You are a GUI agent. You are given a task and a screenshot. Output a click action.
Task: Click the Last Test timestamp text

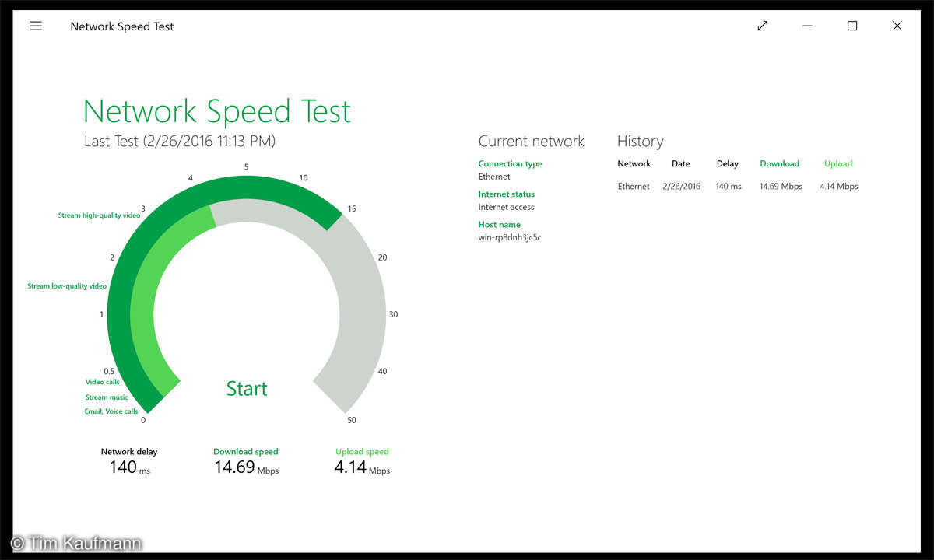click(180, 141)
